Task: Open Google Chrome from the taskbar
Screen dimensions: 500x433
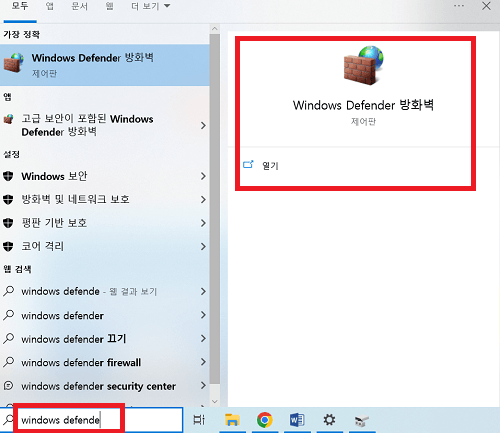Action: click(265, 420)
